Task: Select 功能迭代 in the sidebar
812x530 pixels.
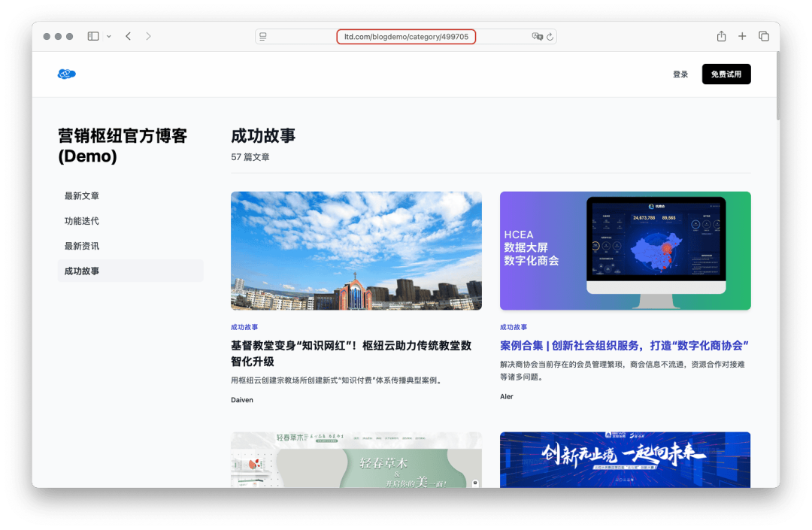Action: pyautogui.click(x=82, y=221)
